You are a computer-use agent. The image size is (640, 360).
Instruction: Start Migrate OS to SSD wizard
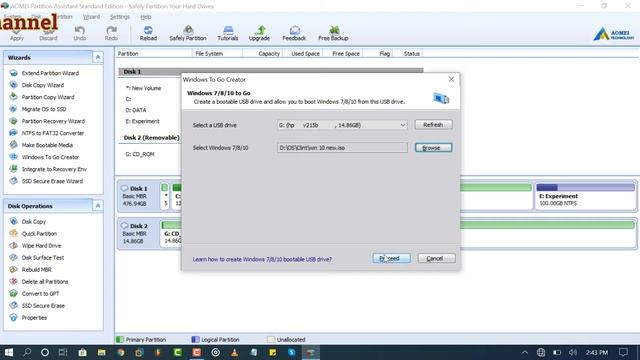[44, 109]
